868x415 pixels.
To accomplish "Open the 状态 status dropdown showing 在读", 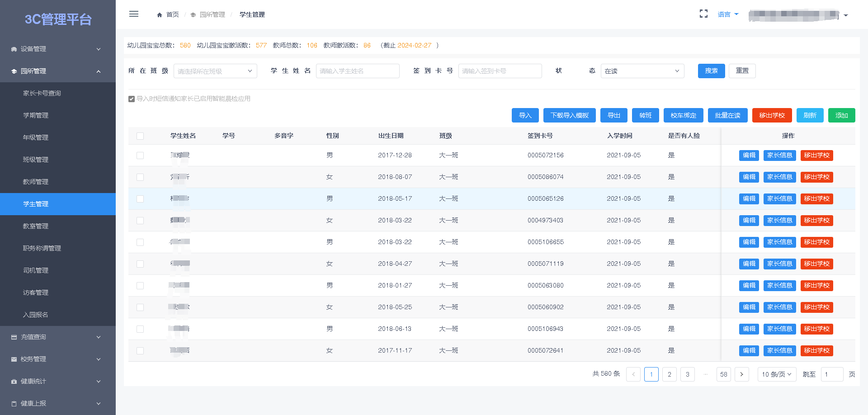I will 642,71.
